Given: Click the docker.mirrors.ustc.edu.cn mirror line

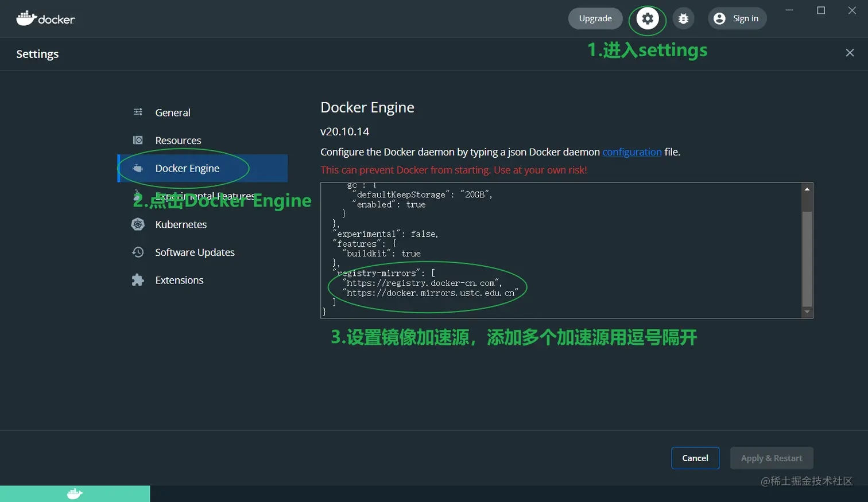Looking at the screenshot, I should pyautogui.click(x=430, y=293).
